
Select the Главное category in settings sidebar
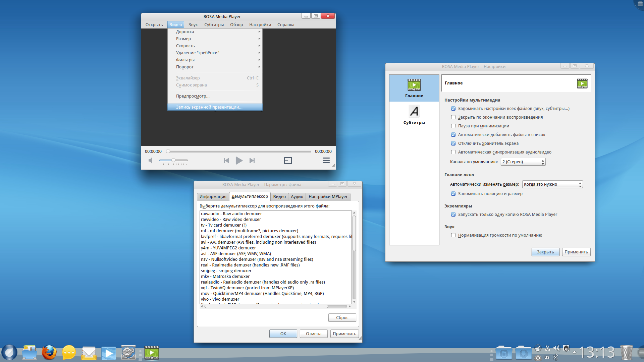point(414,88)
